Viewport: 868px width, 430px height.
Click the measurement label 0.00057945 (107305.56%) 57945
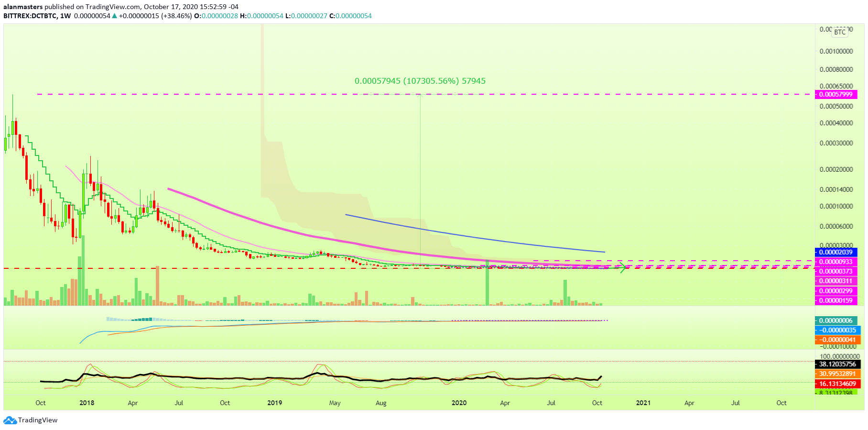pos(420,81)
